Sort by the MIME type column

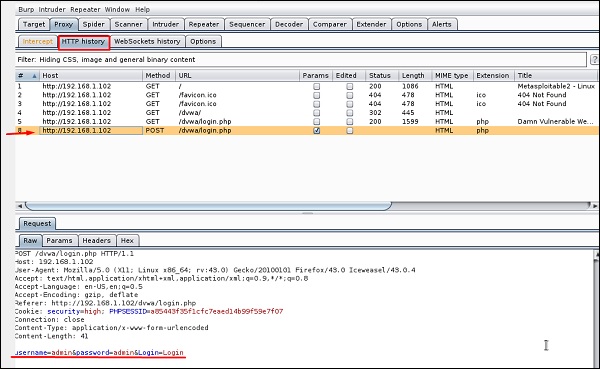click(452, 75)
